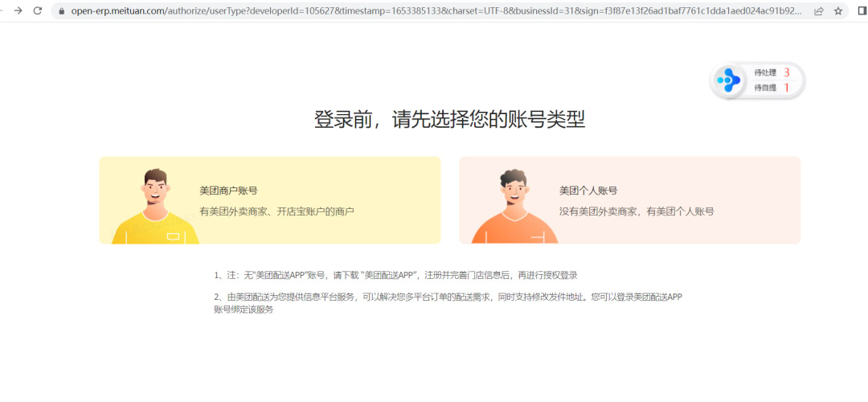This screenshot has height=402, width=868.
Task: Click the text 没有美团外卖商家，有美团个人账号
Action: [x=637, y=211]
